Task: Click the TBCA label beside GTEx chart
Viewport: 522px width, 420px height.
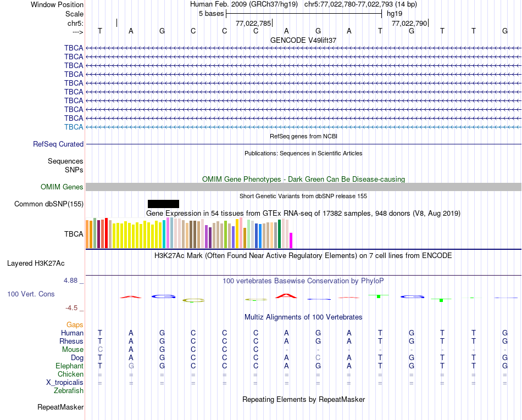Action: (x=74, y=234)
